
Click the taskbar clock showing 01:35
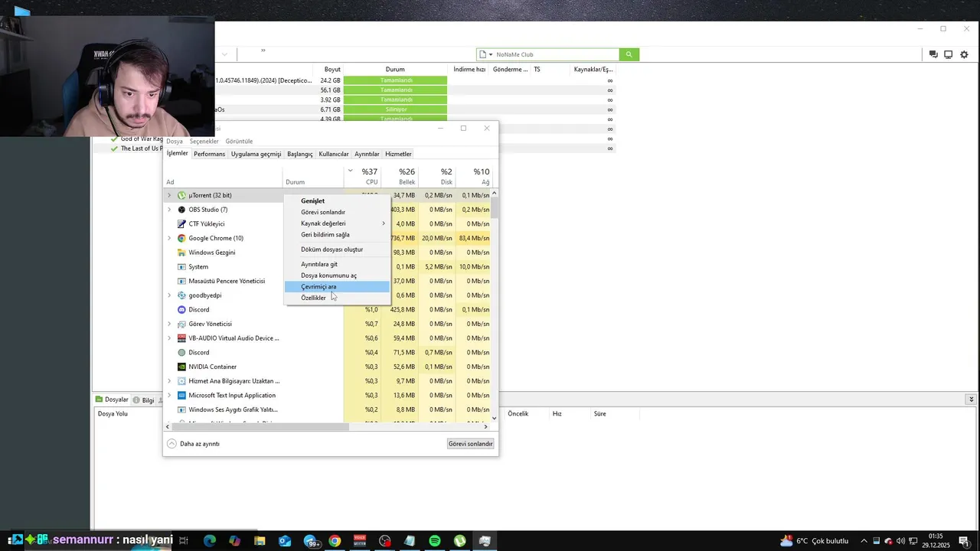coord(938,541)
